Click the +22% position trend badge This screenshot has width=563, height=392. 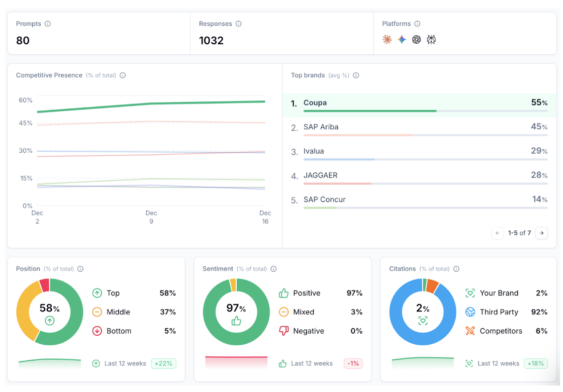point(163,364)
